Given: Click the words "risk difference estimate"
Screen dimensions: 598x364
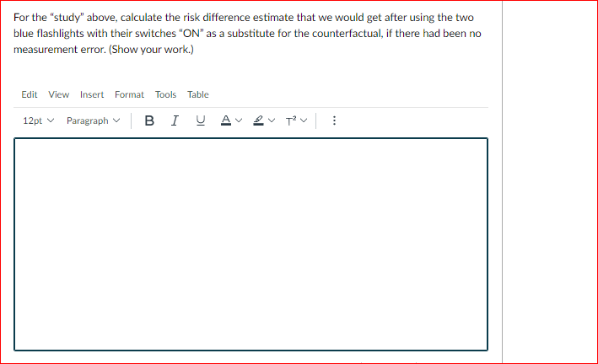Looking at the screenshot, I should [240, 18].
